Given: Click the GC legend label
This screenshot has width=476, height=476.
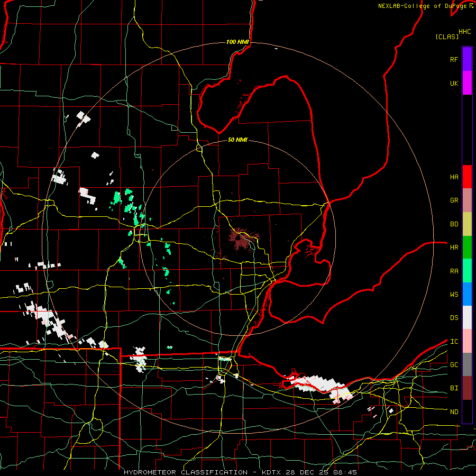Looking at the screenshot, I should pyautogui.click(x=454, y=365).
